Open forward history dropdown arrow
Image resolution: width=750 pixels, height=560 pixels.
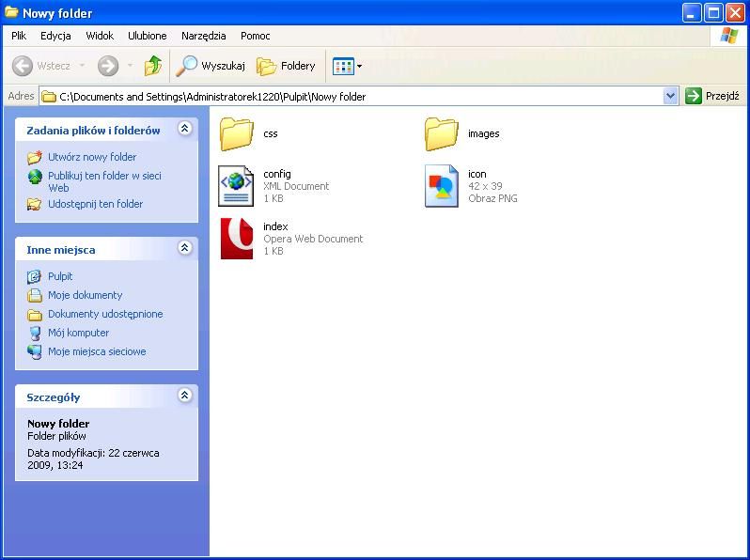pyautogui.click(x=130, y=66)
